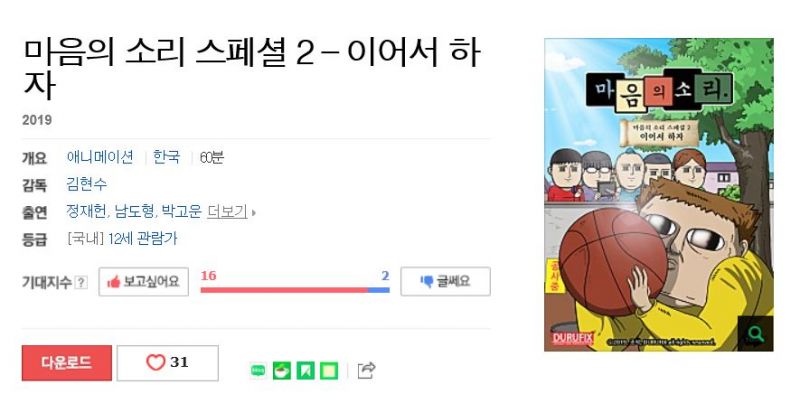The width and height of the screenshot is (800, 413).
Task: Click the red 다운로드 button
Action: (x=66, y=363)
